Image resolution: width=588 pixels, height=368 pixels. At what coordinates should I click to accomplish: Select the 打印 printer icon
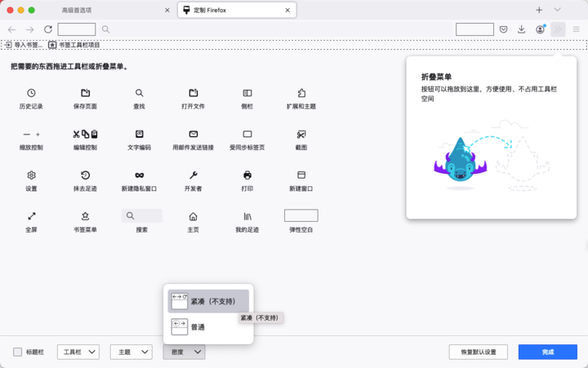(247, 175)
